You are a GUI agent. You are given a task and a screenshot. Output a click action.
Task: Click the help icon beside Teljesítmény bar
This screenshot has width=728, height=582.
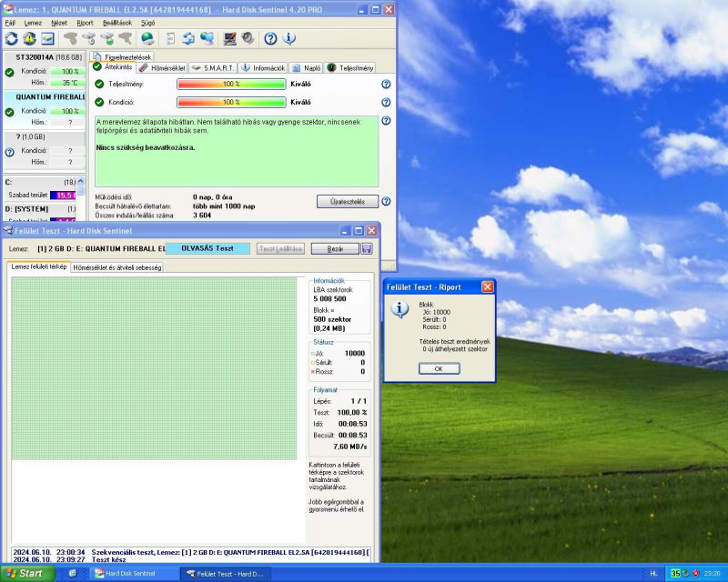pyautogui.click(x=386, y=84)
